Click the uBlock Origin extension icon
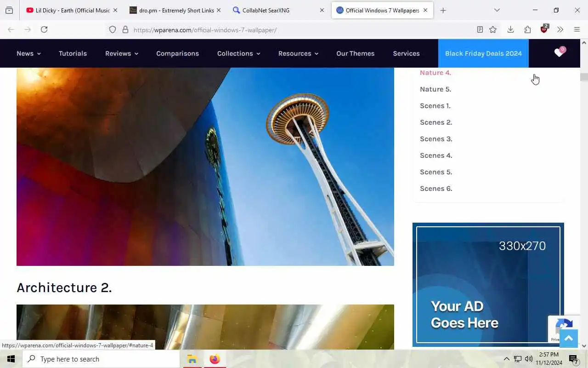 (544, 29)
